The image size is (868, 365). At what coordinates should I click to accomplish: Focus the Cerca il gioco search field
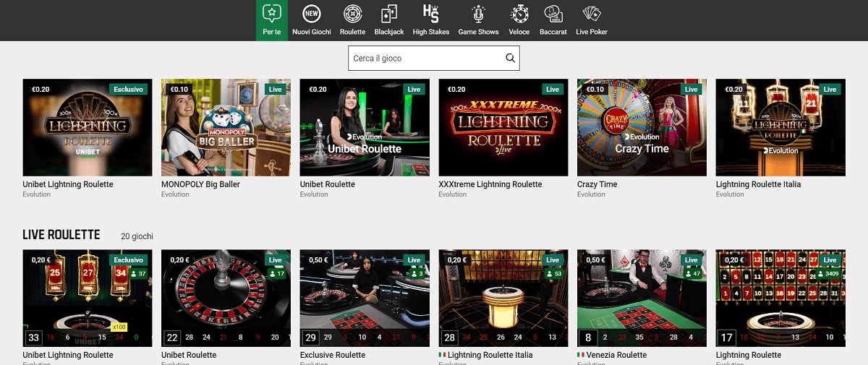coord(434,58)
